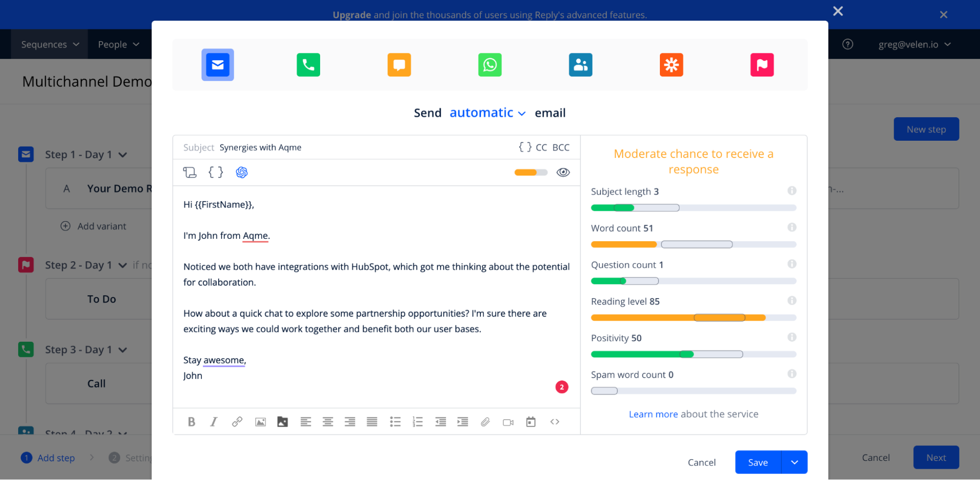This screenshot has height=480, width=980.
Task: Click the New step button
Action: [926, 129]
